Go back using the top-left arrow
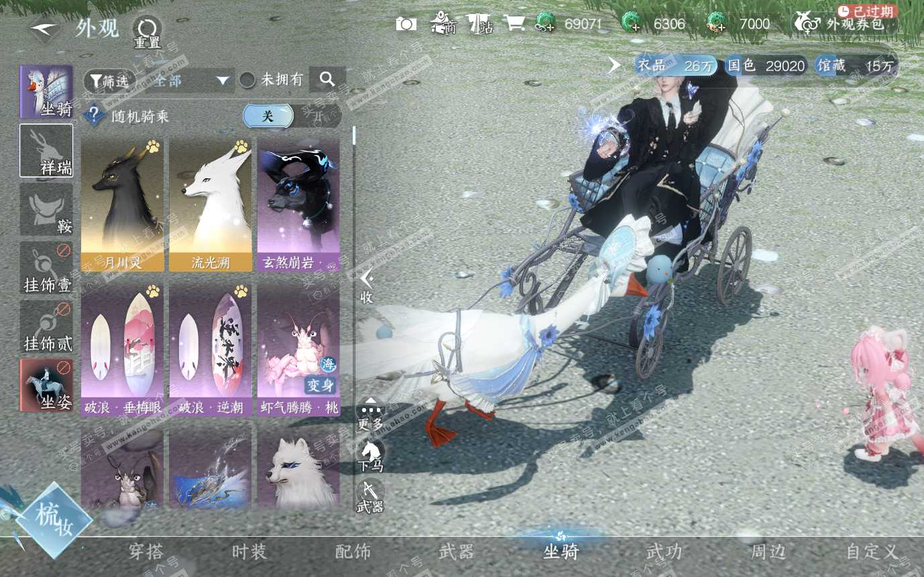The width and height of the screenshot is (924, 577). tap(44, 29)
